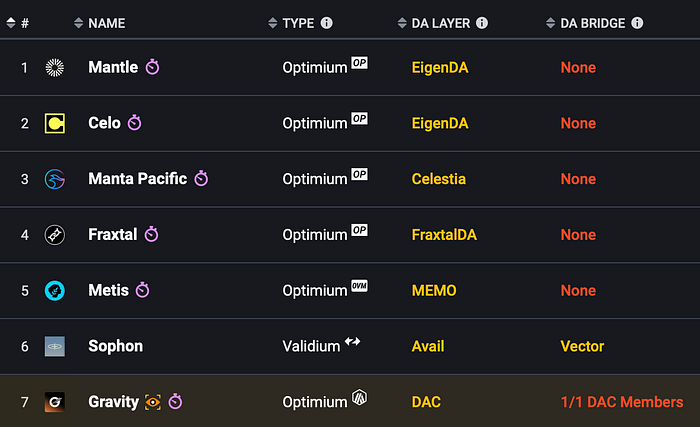Click the Metis stopwatch icon
The height and width of the screenshot is (427, 700).
(142, 290)
